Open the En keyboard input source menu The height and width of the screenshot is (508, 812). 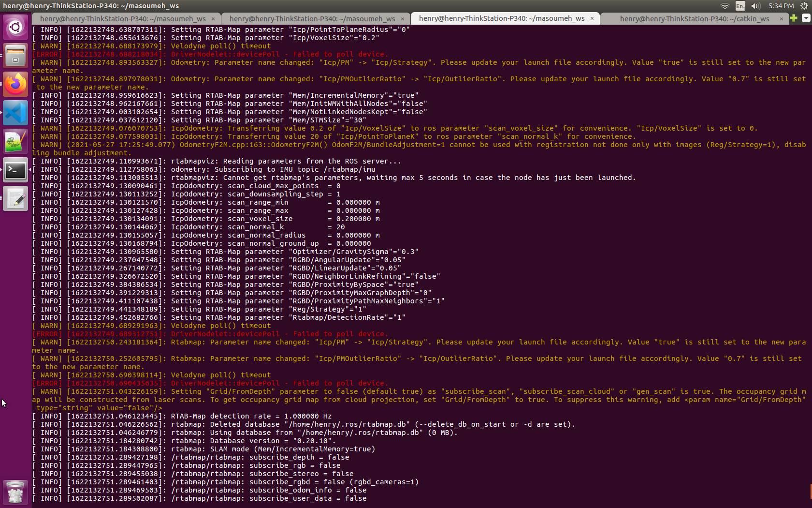point(740,6)
